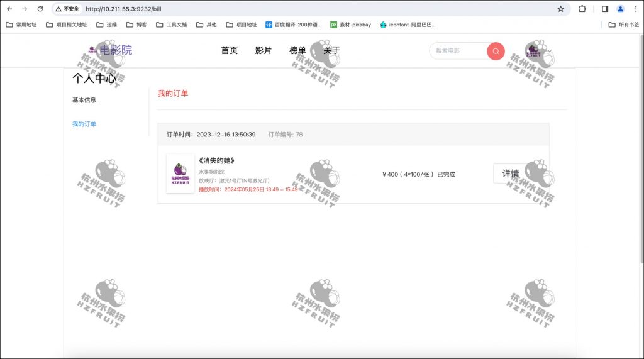Viewport: 644px width, 359px height.
Task: Click the order time 2023-12-16 13:50:39
Action: coord(211,135)
